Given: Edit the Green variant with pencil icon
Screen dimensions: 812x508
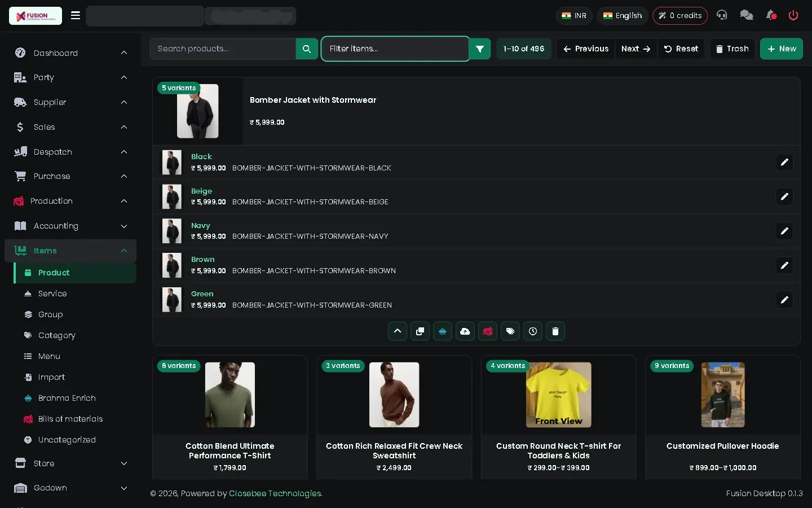Looking at the screenshot, I should [x=784, y=300].
